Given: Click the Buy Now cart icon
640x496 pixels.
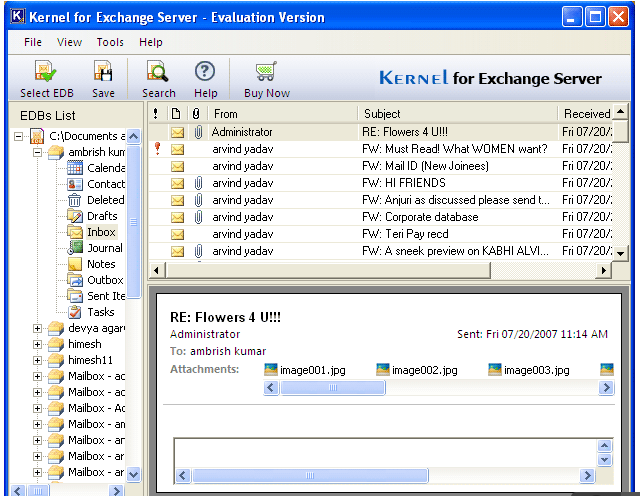Looking at the screenshot, I should click(266, 71).
